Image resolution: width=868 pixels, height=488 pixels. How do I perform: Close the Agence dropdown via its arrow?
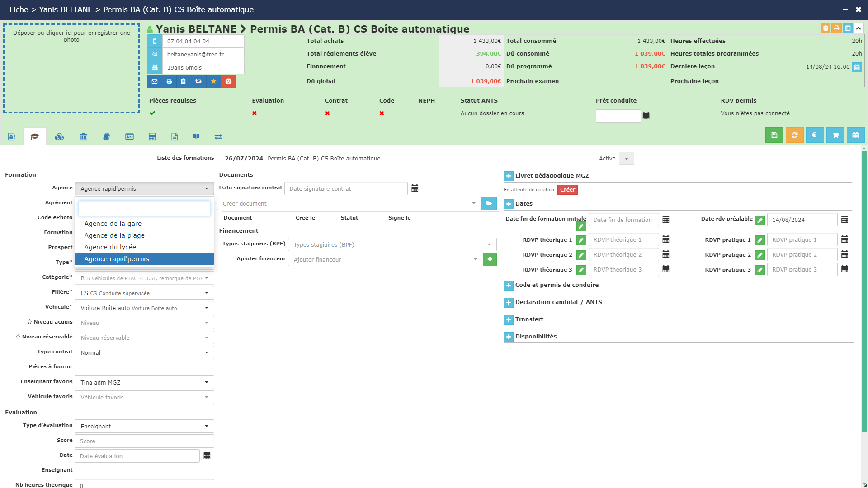click(x=207, y=188)
